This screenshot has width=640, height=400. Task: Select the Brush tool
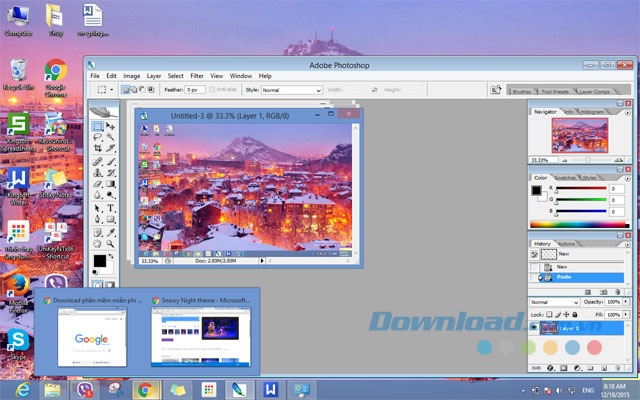pyautogui.click(x=110, y=161)
